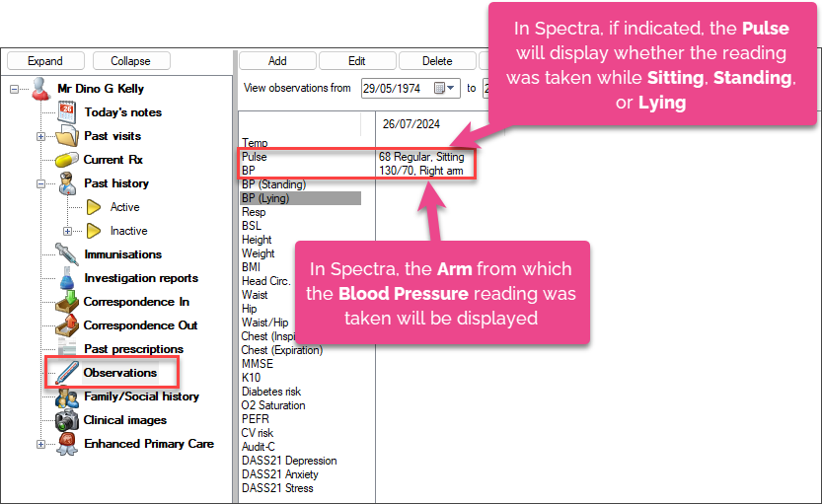The image size is (822, 504).
Task: Select the Audit-C observation row
Action: 258,447
